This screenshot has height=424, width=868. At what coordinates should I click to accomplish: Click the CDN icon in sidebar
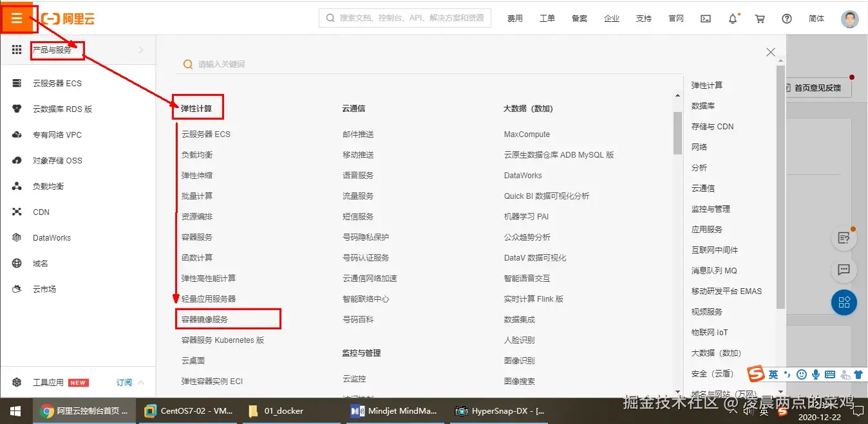(17, 212)
